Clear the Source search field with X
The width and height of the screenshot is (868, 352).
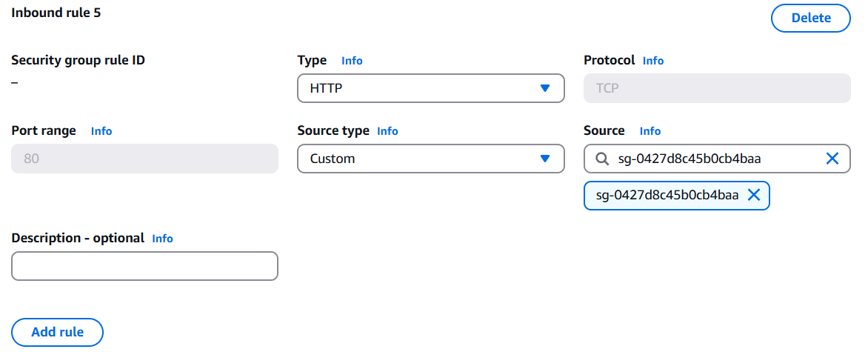point(832,159)
